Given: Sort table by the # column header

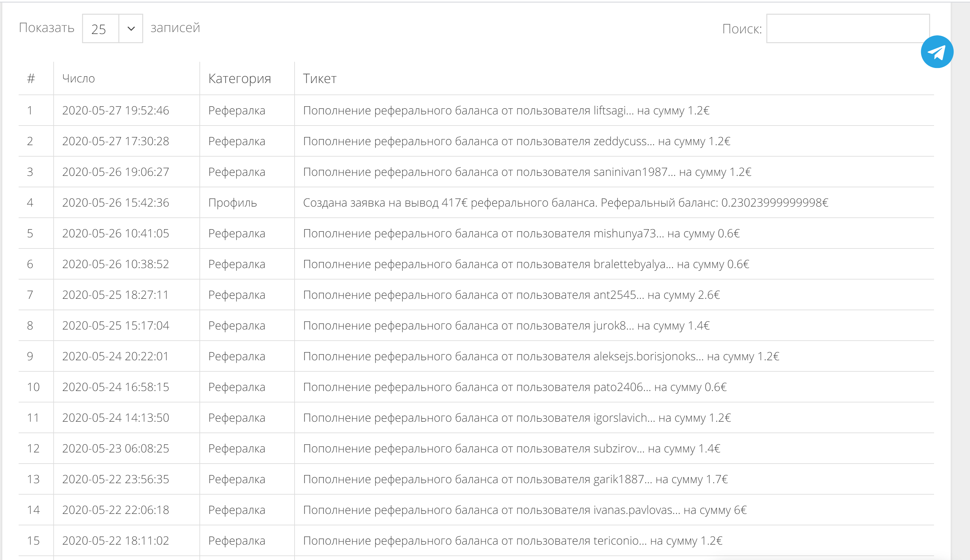Looking at the screenshot, I should (x=31, y=78).
